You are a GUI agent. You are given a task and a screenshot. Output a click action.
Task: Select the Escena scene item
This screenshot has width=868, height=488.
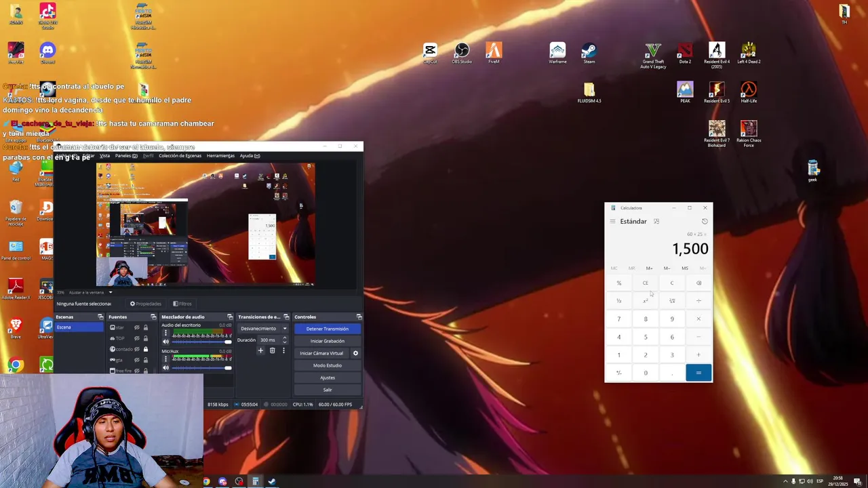(x=79, y=327)
